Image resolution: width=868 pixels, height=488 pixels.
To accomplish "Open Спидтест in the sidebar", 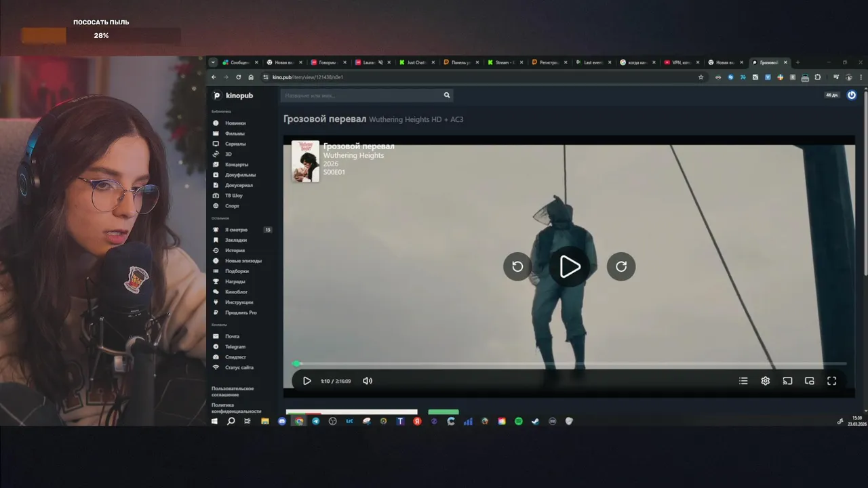I will point(235,357).
